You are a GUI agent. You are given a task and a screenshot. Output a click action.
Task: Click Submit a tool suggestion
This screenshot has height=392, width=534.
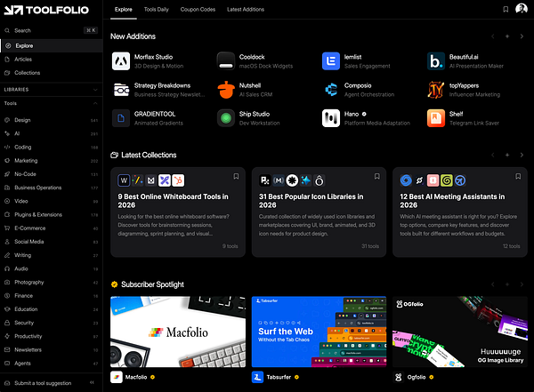pos(43,383)
